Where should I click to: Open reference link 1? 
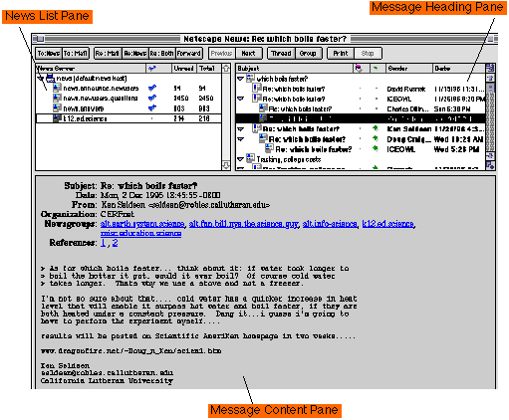[103, 243]
